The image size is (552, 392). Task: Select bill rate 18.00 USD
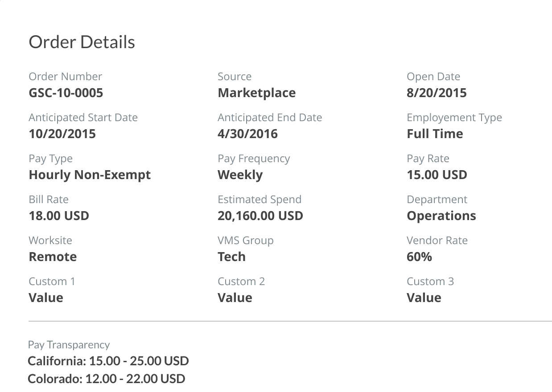[x=59, y=216]
